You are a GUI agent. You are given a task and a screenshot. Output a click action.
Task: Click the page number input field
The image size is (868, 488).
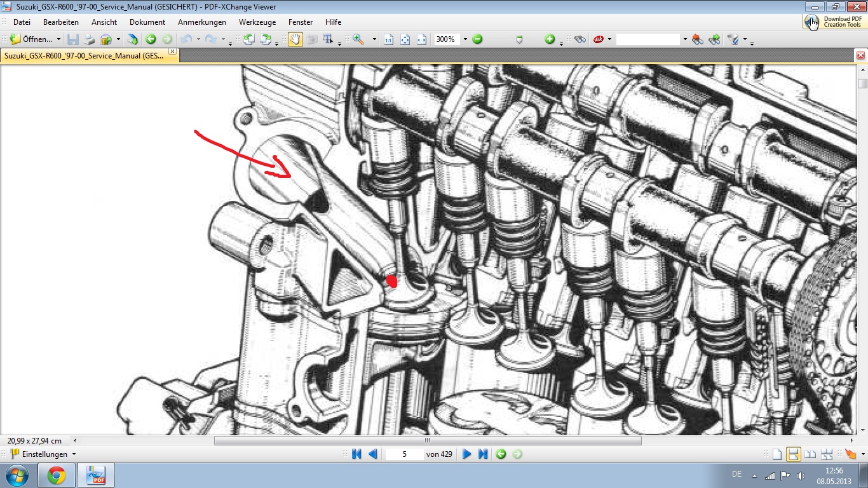404,454
